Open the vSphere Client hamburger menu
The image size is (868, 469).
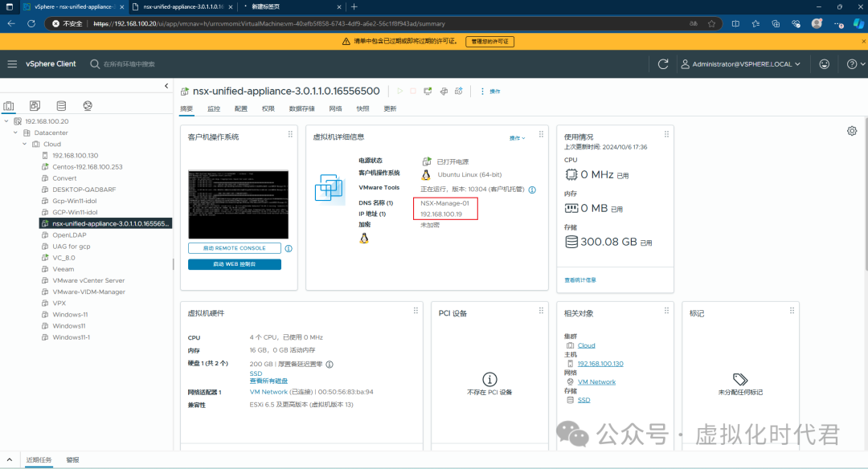pos(12,64)
